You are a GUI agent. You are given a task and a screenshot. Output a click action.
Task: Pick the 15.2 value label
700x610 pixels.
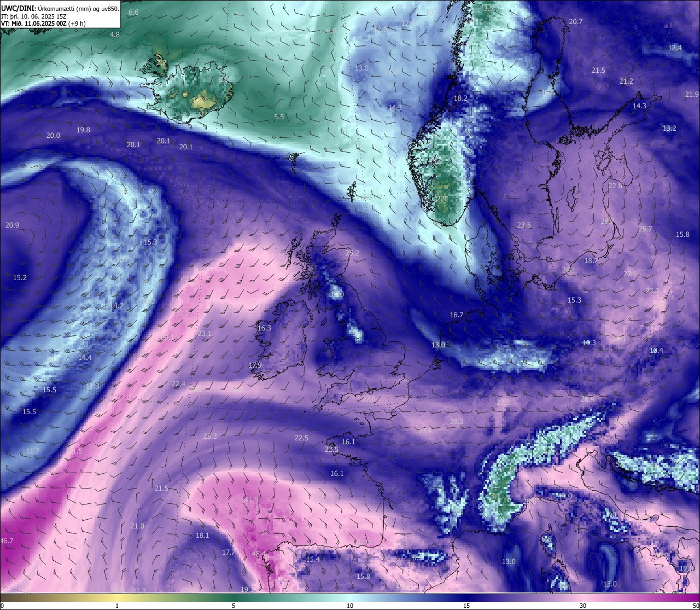pyautogui.click(x=20, y=277)
